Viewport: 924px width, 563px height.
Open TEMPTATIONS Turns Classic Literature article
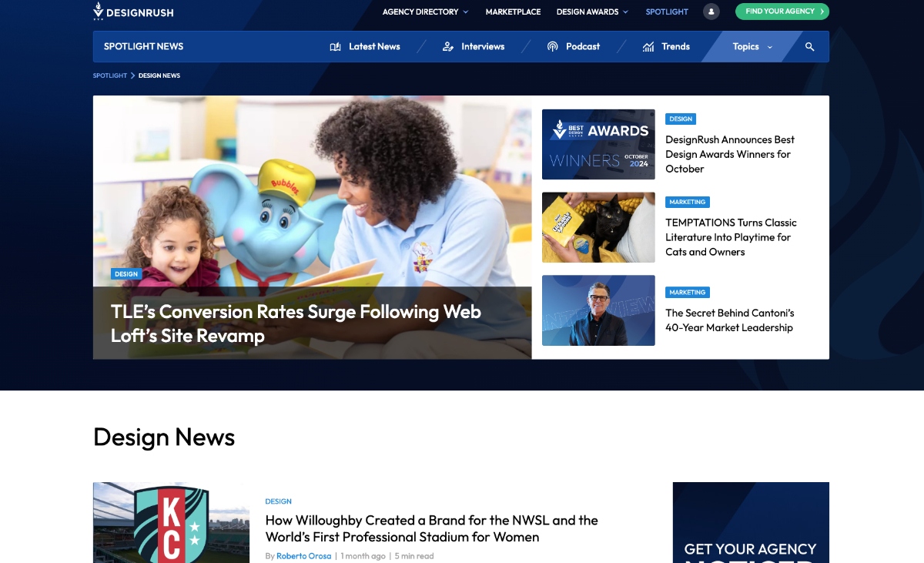[731, 237]
